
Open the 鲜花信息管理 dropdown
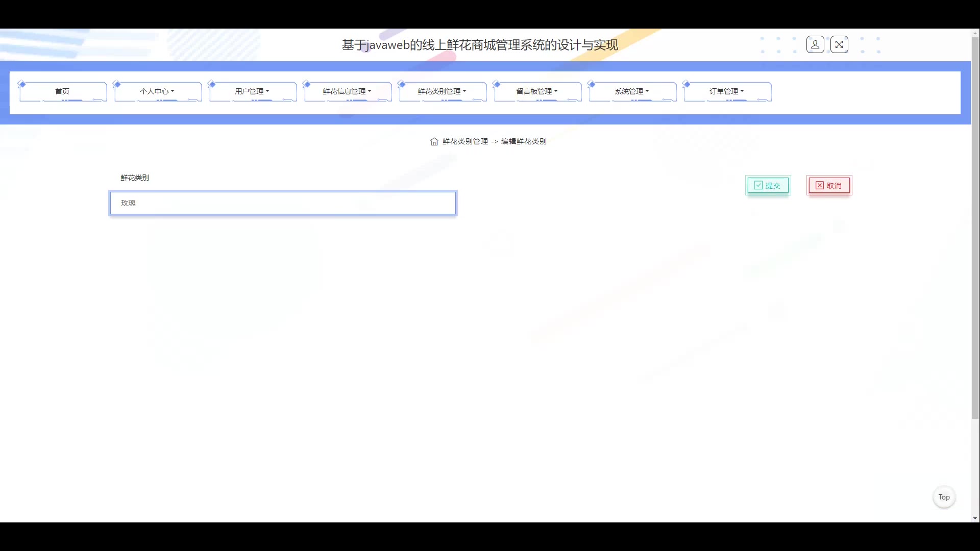coord(347,92)
